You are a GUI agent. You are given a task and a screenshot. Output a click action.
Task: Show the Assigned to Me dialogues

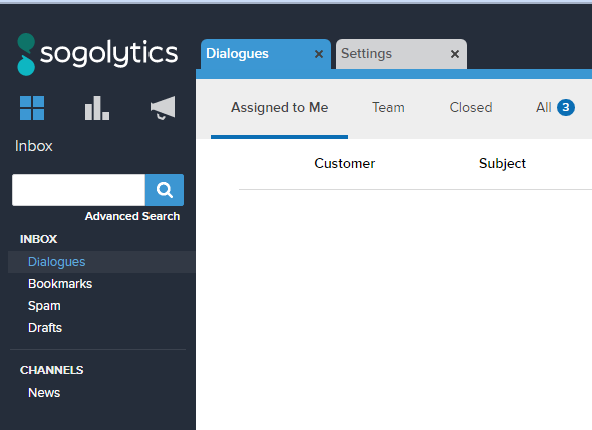279,108
